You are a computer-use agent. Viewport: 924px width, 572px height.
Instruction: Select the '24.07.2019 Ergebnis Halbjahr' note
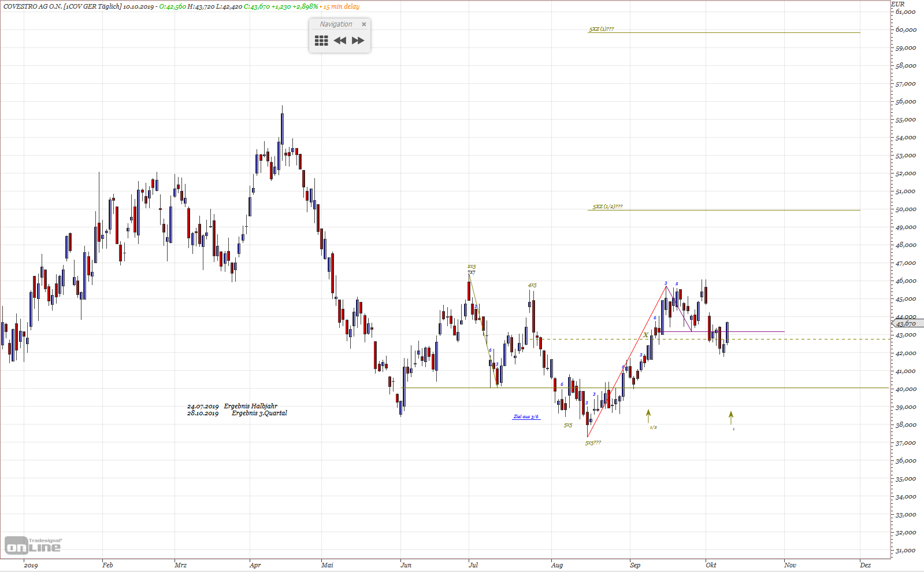[x=232, y=406]
